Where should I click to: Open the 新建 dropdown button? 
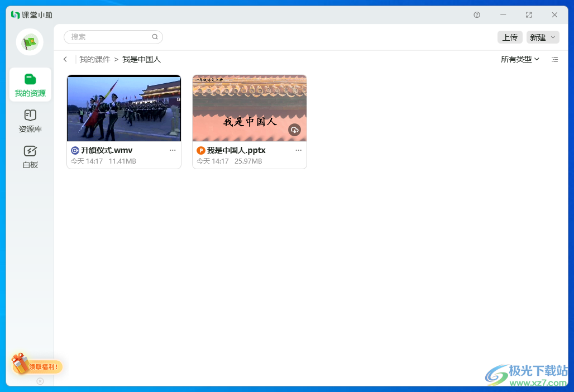[543, 37]
